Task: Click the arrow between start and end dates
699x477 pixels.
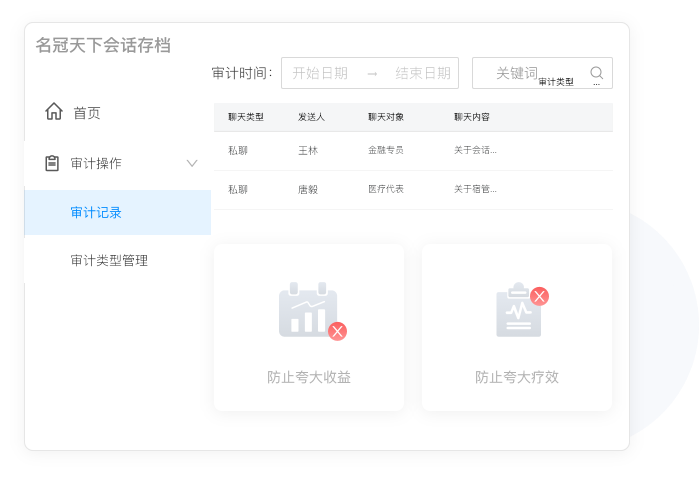Action: click(372, 73)
